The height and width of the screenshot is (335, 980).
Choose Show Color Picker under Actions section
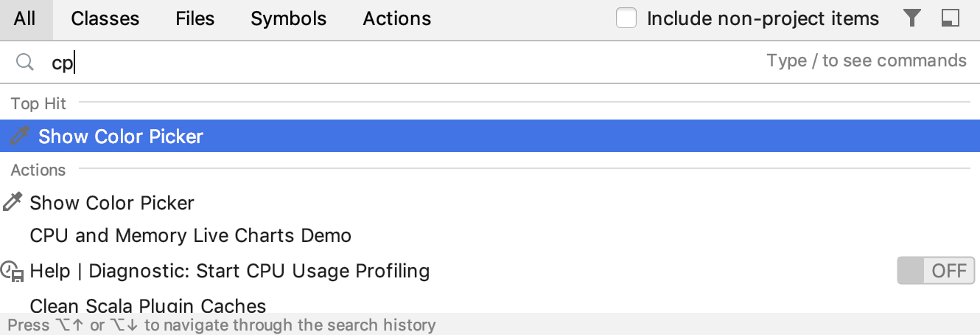coord(112,203)
